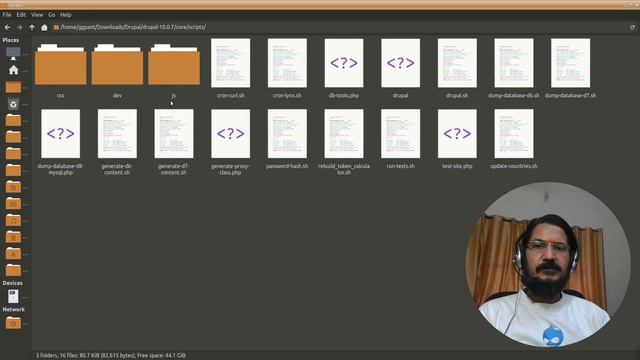Image resolution: width=640 pixels, height=360 pixels.
Task: Reload the folder with the refresh icon
Action: pos(632,27)
